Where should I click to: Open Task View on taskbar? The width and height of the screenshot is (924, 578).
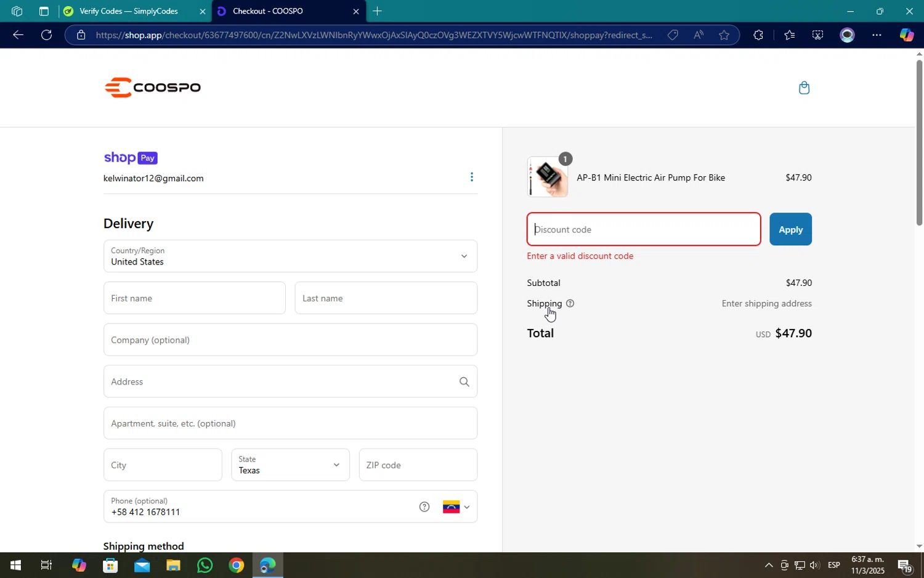[x=46, y=565]
